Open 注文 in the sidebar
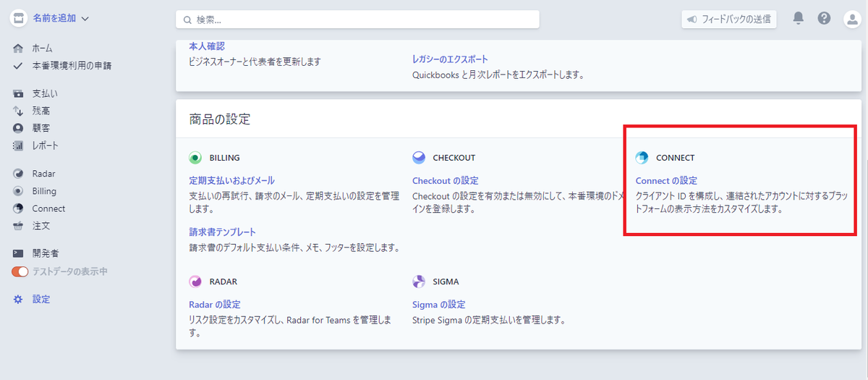Screen dimensions: 868x380 pyautogui.click(x=41, y=226)
